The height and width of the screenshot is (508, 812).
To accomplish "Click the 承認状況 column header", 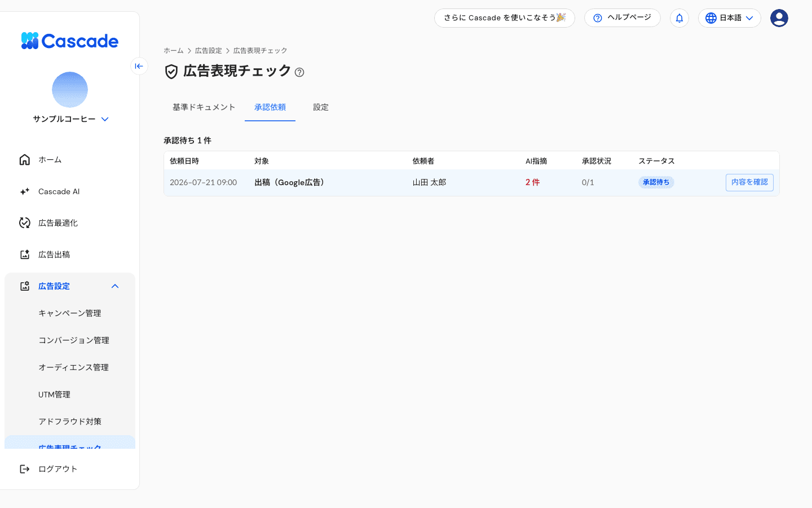I will (x=597, y=161).
